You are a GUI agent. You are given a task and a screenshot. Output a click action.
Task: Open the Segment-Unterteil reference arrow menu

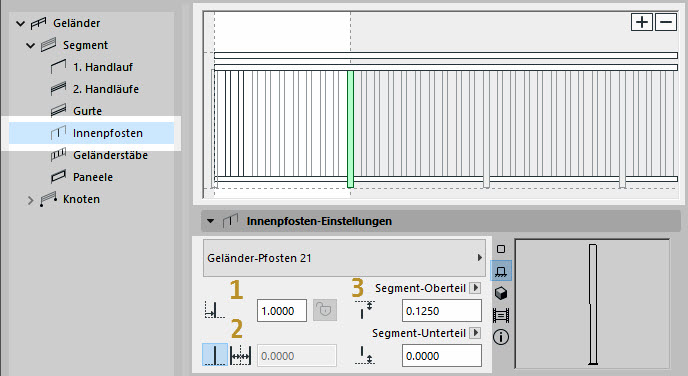click(x=475, y=333)
